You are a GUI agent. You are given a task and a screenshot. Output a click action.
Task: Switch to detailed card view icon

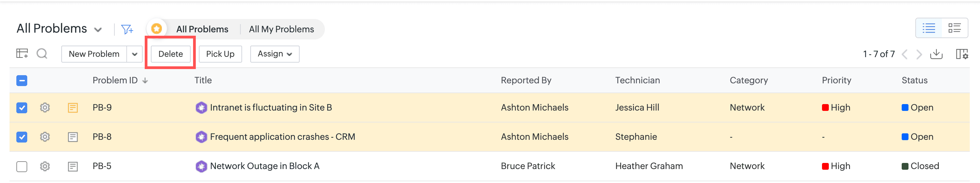[954, 28]
